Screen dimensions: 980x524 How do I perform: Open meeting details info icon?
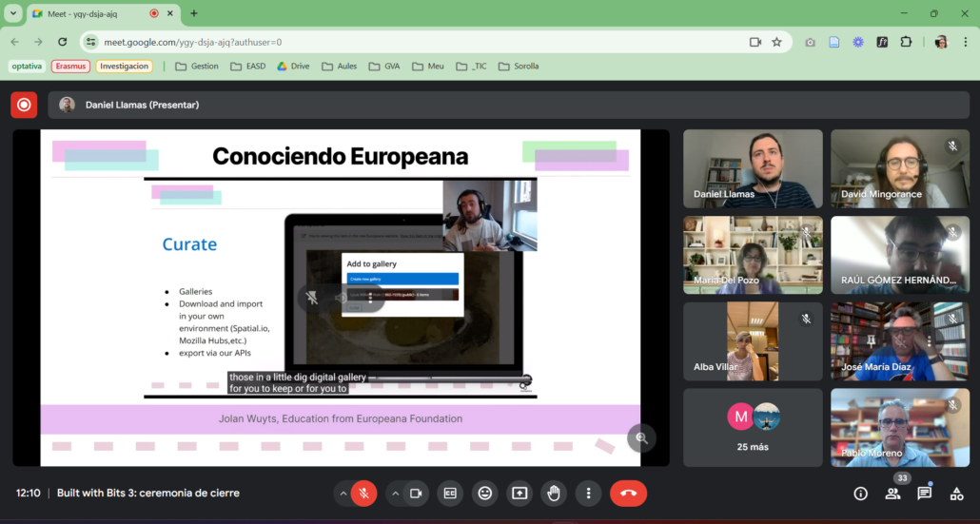pos(861,494)
